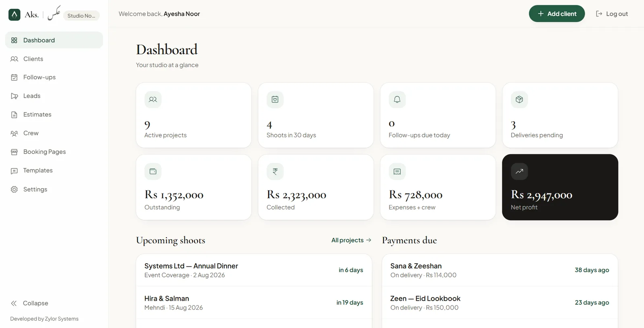Click the arrow next to All projects
This screenshot has width=644, height=328.
pos(368,240)
